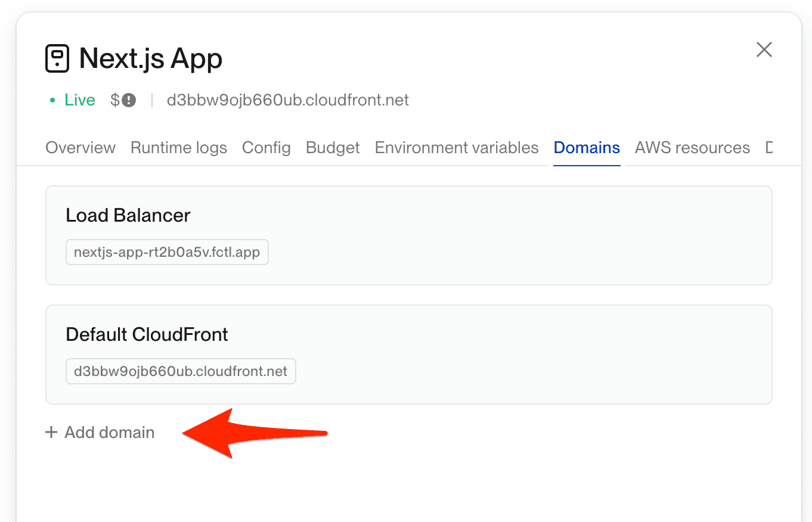Click the green Live status label
812x522 pixels.
pos(80,100)
